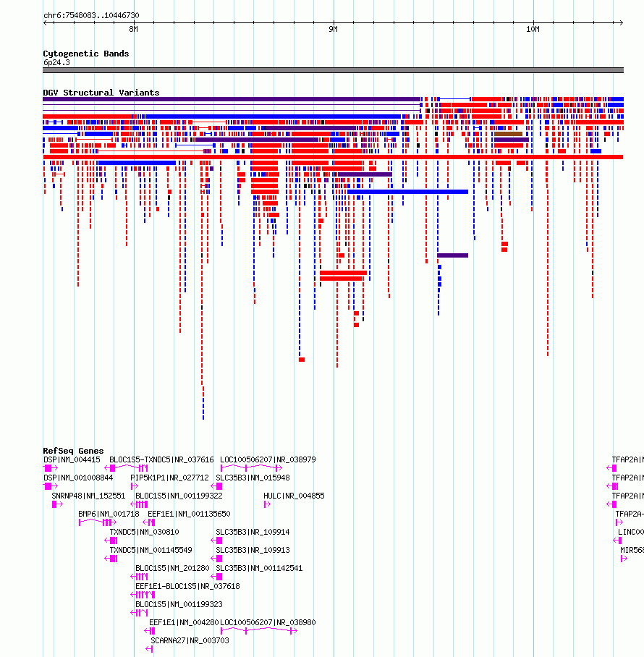644x657 pixels.
Task: Select the 6p24.3 band label
Action: tap(56, 62)
